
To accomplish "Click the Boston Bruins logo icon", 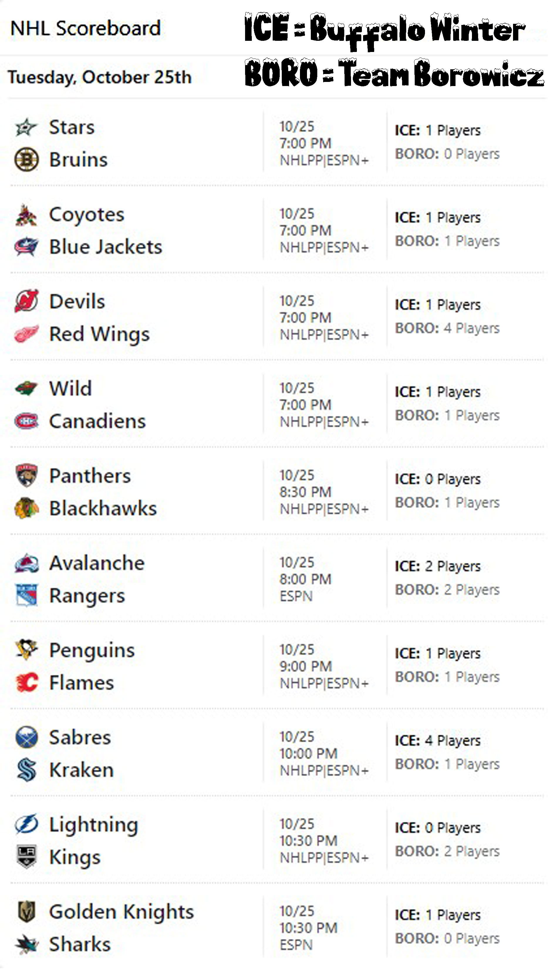I will pyautogui.click(x=26, y=159).
